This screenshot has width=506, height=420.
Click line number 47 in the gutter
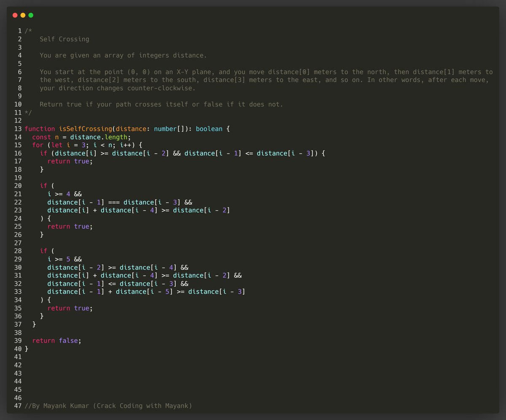click(x=18, y=406)
